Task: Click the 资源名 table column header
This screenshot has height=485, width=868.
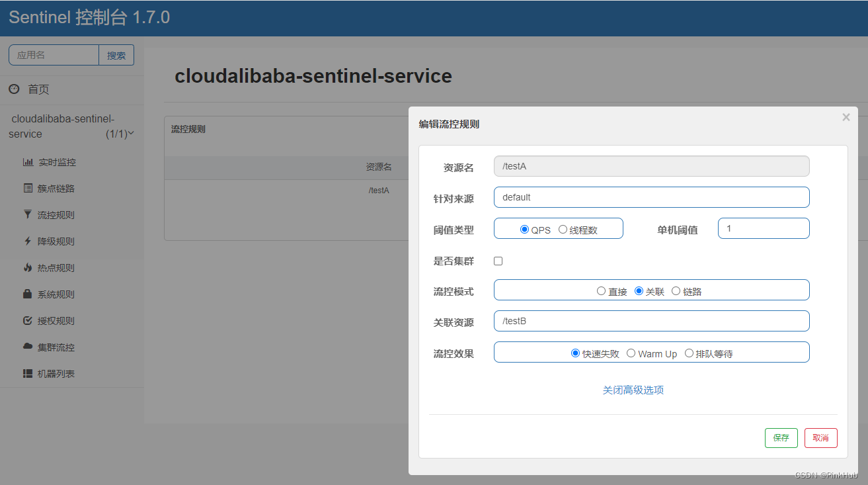Action: [379, 167]
